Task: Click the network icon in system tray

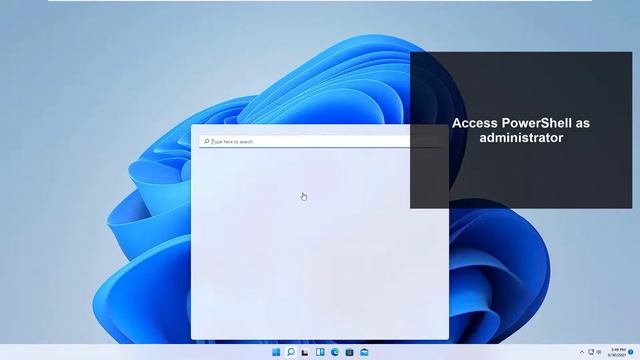Action: coord(591,352)
